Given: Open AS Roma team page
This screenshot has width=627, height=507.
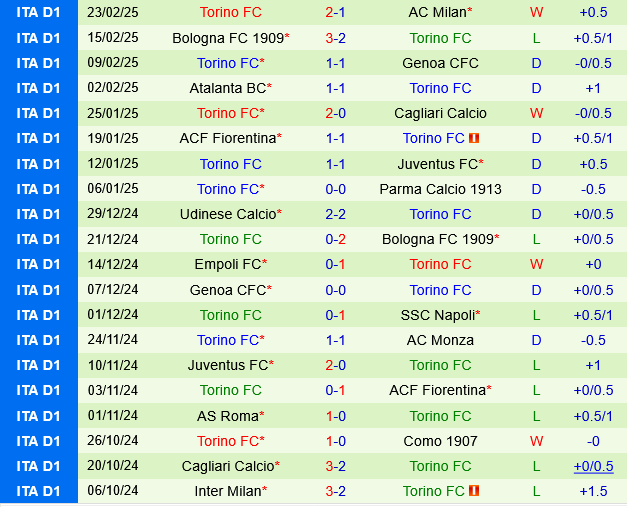Looking at the screenshot, I should (227, 416).
